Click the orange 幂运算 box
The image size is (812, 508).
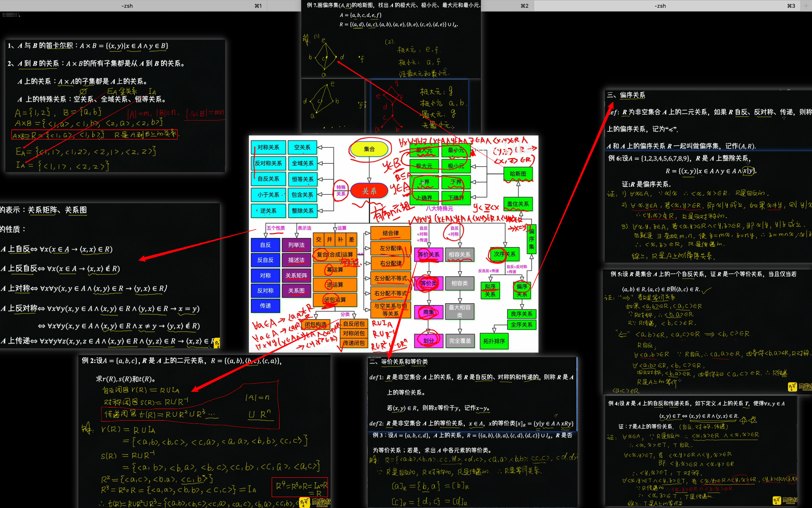click(x=335, y=269)
